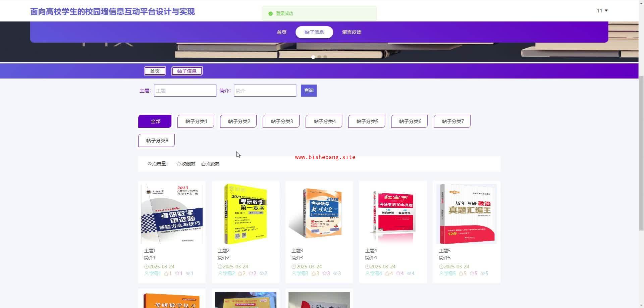644x308 pixels.
Task: Click the page vertical scrollbar thumb
Action: [641, 153]
